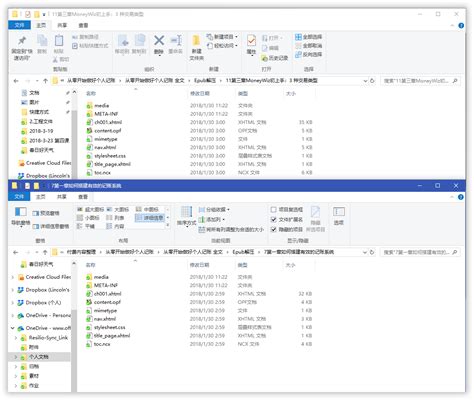Refresh the top window folder view

click(372, 81)
